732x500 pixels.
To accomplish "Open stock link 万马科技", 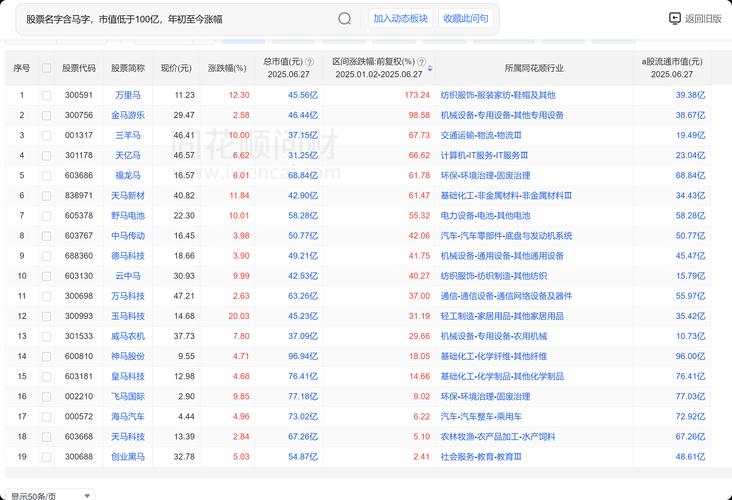I will pos(128,296).
